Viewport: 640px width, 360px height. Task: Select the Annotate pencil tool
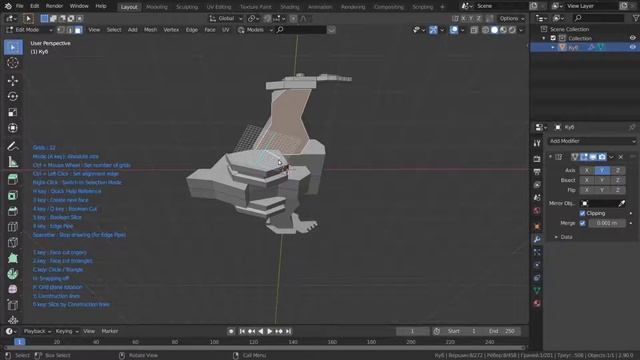click(x=13, y=146)
